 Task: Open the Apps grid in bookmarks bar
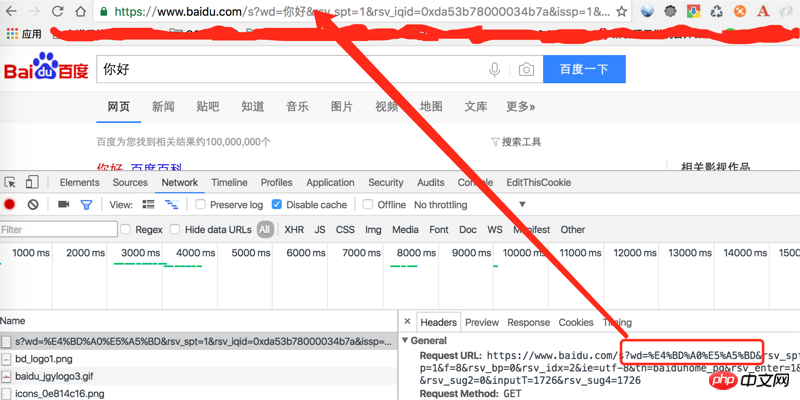click(x=23, y=34)
